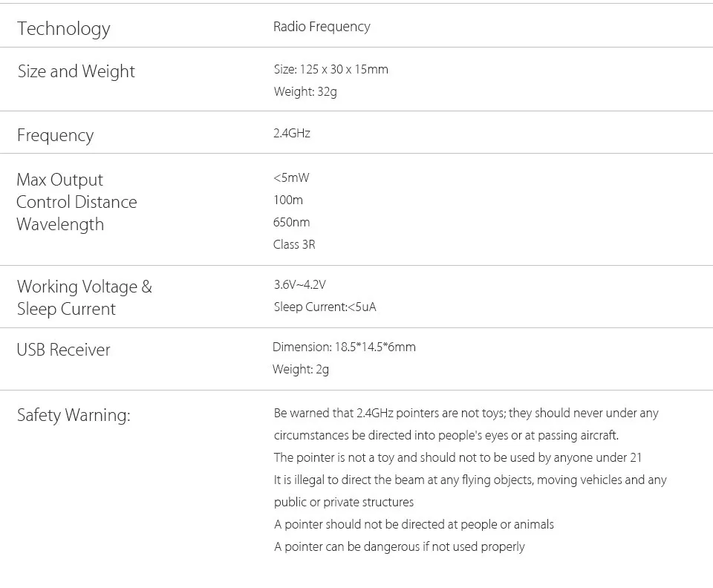Click the Size: 125 x 30 x 15mm text
The height and width of the screenshot is (588, 713).
[x=331, y=69]
